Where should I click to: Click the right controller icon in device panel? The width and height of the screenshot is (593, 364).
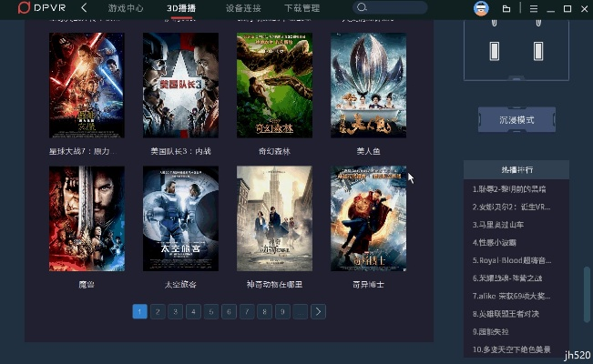(x=537, y=51)
